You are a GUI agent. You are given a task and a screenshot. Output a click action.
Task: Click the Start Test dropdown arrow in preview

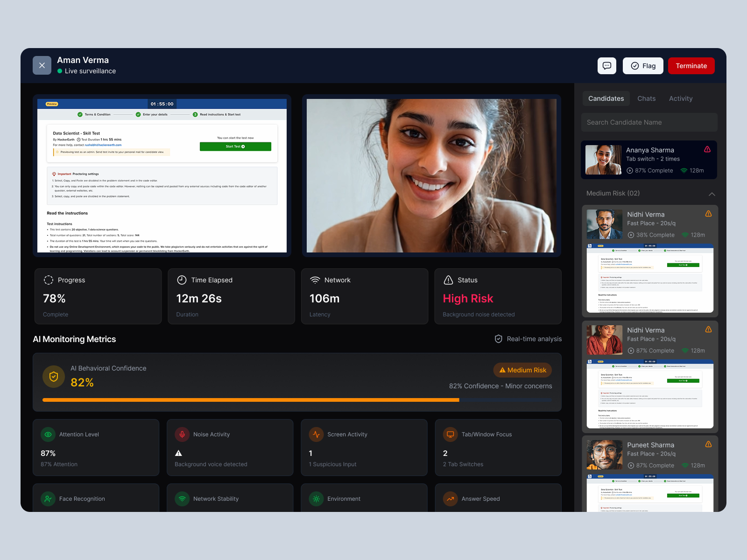tap(243, 146)
